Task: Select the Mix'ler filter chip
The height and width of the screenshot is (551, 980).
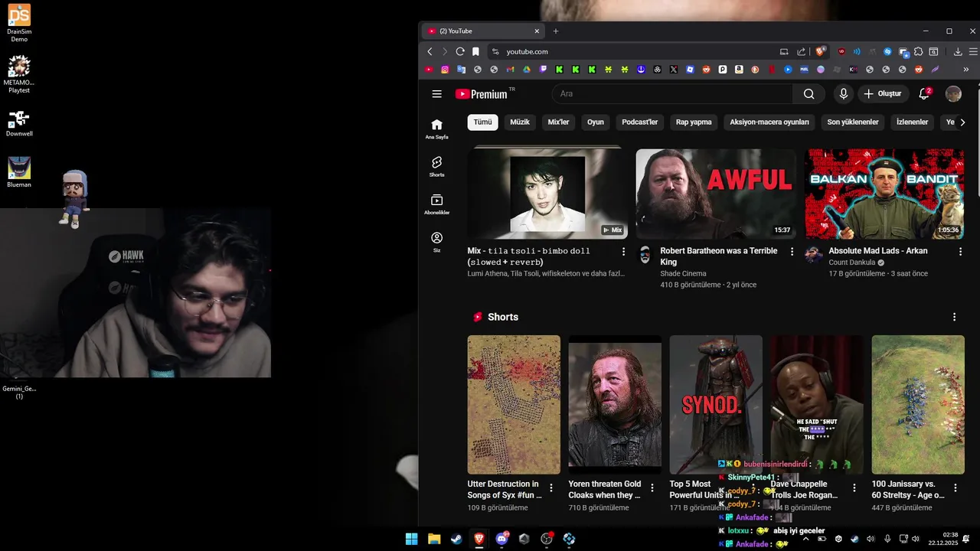Action: click(x=558, y=122)
